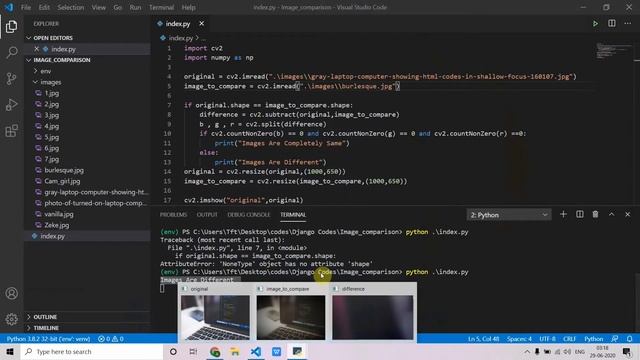
Task: Switch to Visual Studio Code taskbar icon
Action: click(256, 351)
